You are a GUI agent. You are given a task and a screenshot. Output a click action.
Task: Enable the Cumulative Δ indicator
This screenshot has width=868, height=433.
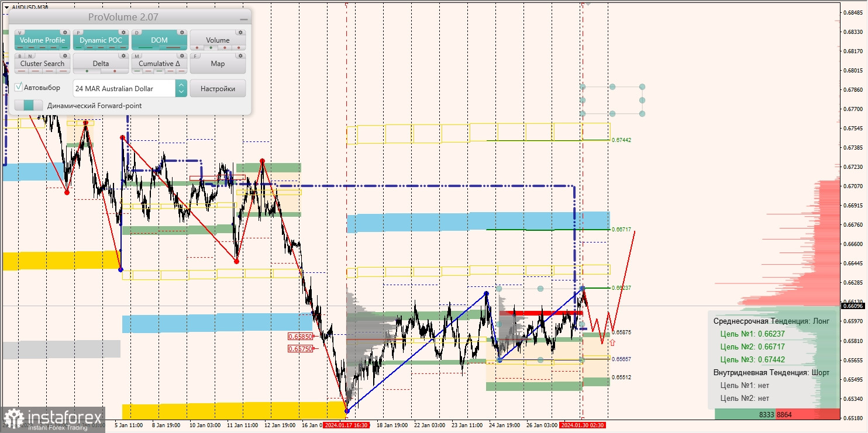click(x=159, y=64)
